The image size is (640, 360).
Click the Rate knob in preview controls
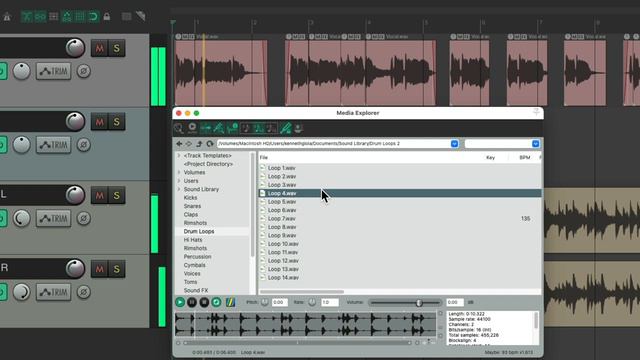click(312, 302)
